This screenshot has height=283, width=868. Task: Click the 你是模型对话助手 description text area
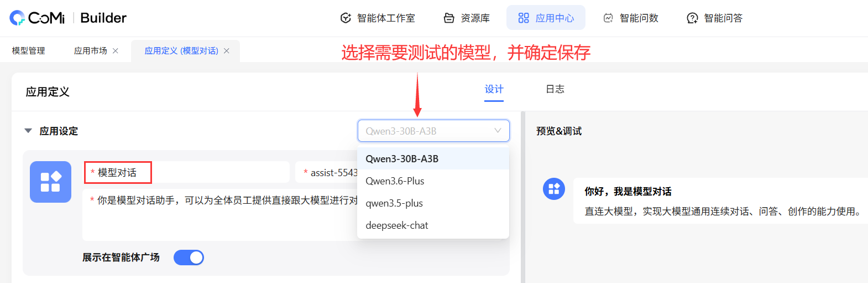click(220, 215)
